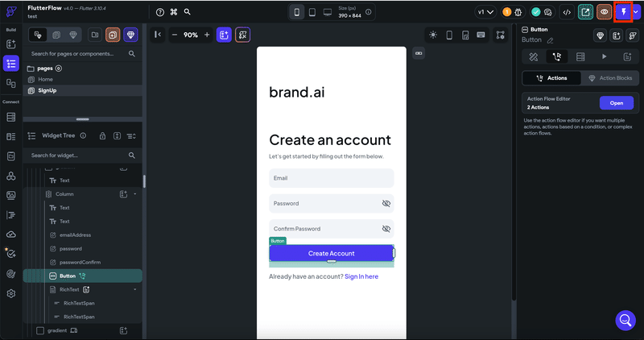This screenshot has height=340, width=644.
Task: Click the search for pages field
Action: click(x=83, y=54)
